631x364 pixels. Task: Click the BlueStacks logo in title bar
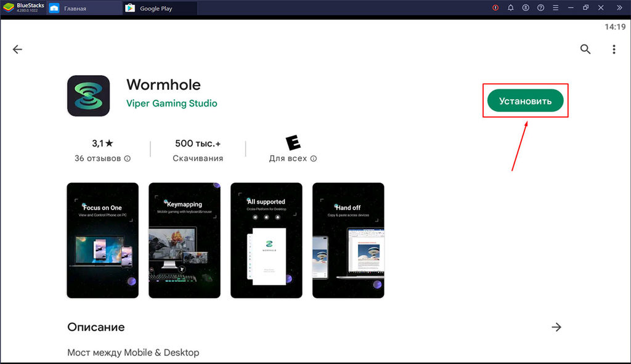[9, 7]
